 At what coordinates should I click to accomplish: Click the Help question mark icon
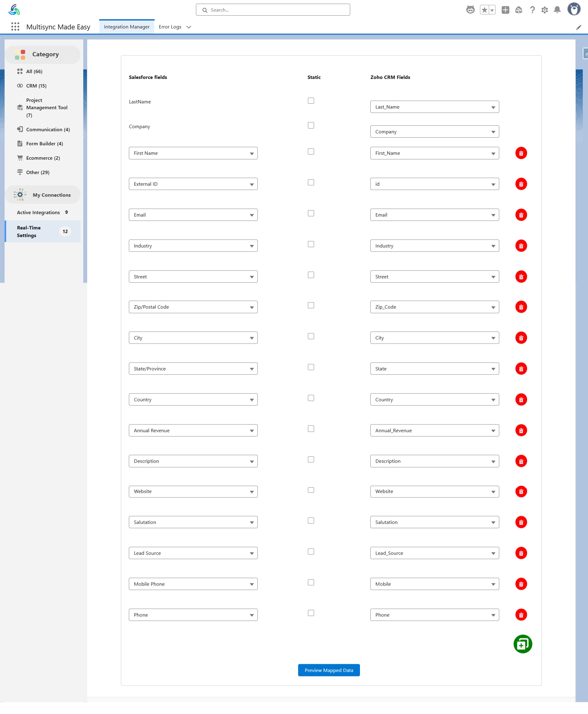point(532,10)
